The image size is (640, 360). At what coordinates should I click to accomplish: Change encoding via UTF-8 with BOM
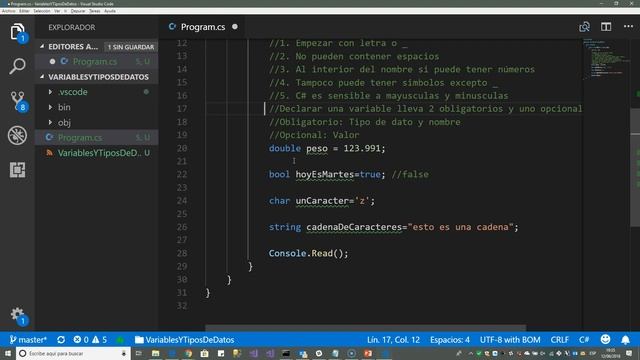click(510, 340)
